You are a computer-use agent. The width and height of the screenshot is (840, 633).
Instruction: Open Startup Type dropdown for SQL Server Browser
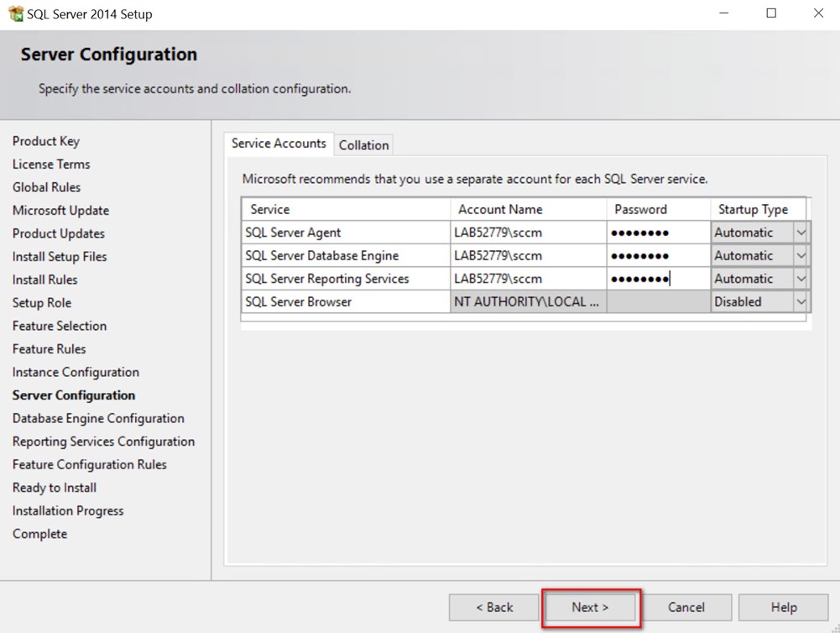click(801, 301)
